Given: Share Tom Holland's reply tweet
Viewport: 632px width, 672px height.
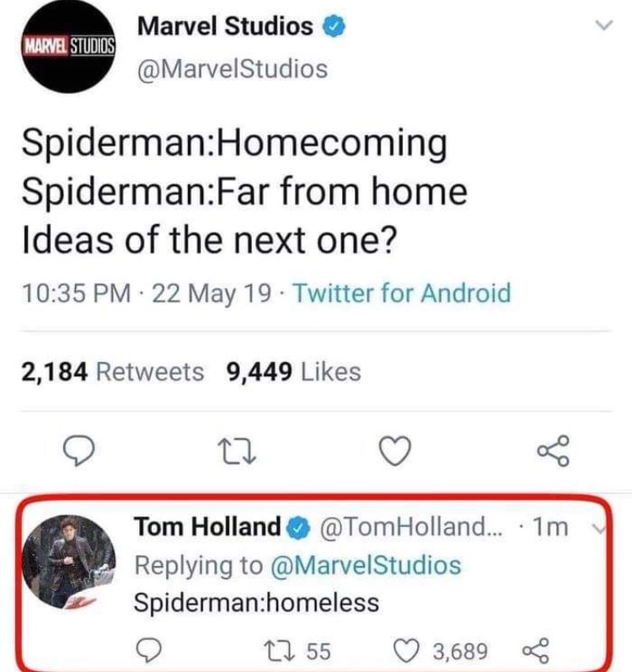Looking at the screenshot, I should pos(534,650).
